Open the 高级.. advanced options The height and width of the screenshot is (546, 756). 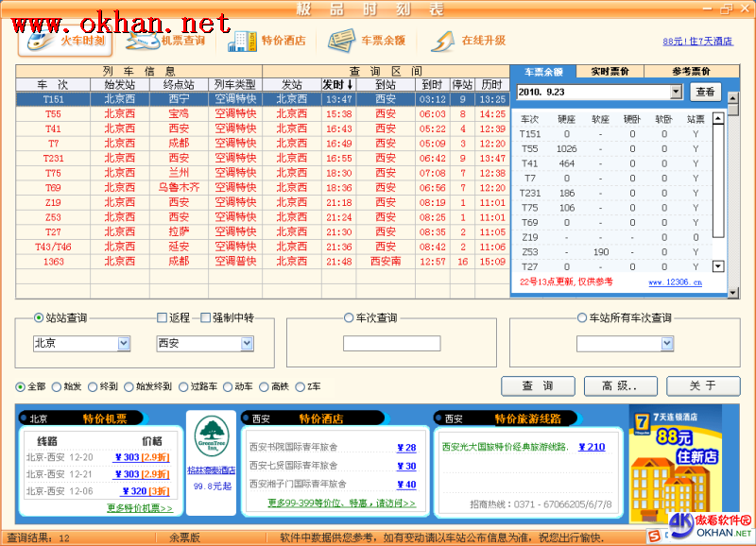(x=620, y=386)
